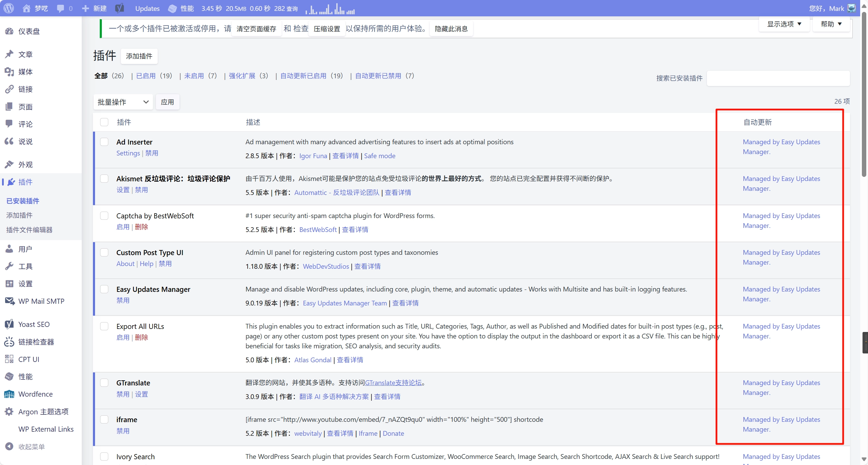Tick the Export All URLs checkbox
Viewport: 868px width, 465px height.
click(x=104, y=326)
